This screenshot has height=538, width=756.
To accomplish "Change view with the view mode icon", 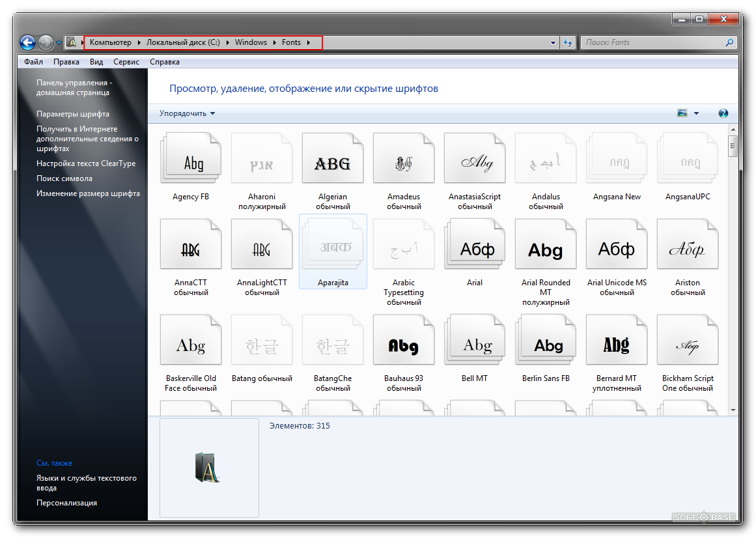I will tap(682, 113).
